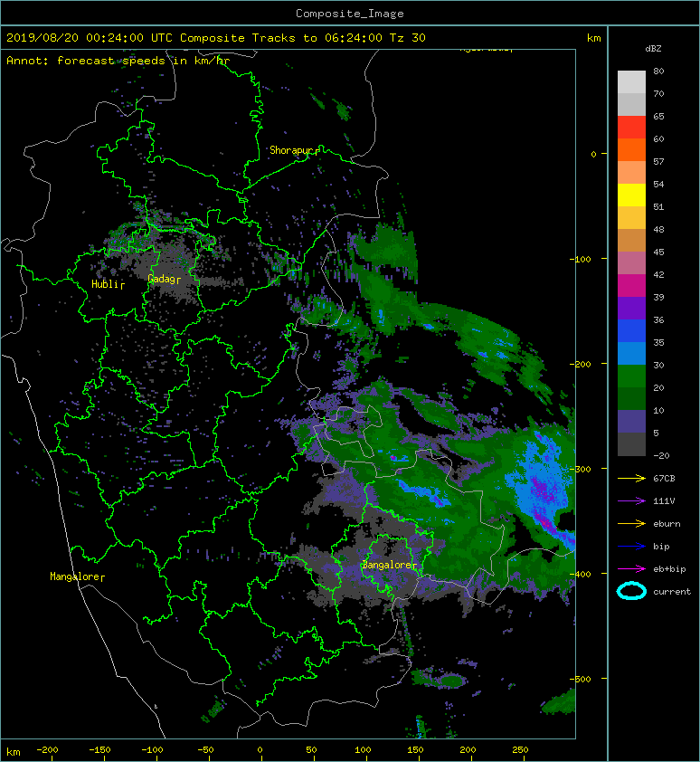Click the '-200' x-axis tick label
Image resolution: width=700 pixels, height=762 pixels.
point(47,750)
